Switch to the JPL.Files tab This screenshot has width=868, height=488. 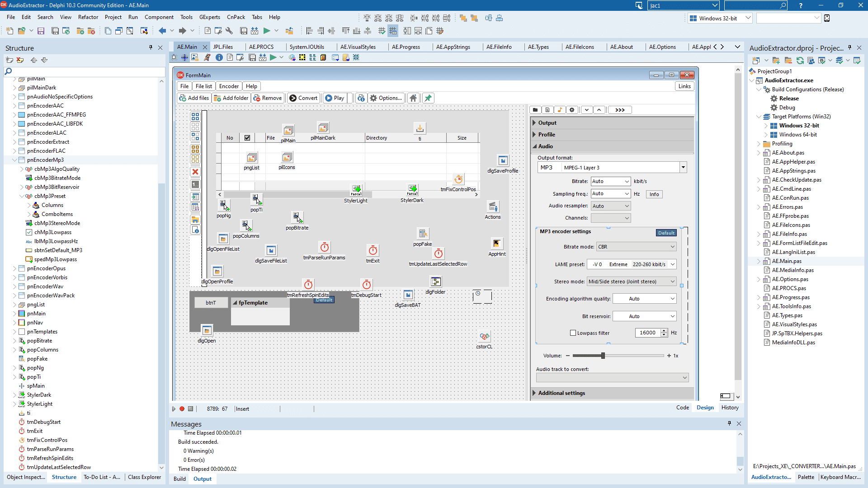[223, 47]
